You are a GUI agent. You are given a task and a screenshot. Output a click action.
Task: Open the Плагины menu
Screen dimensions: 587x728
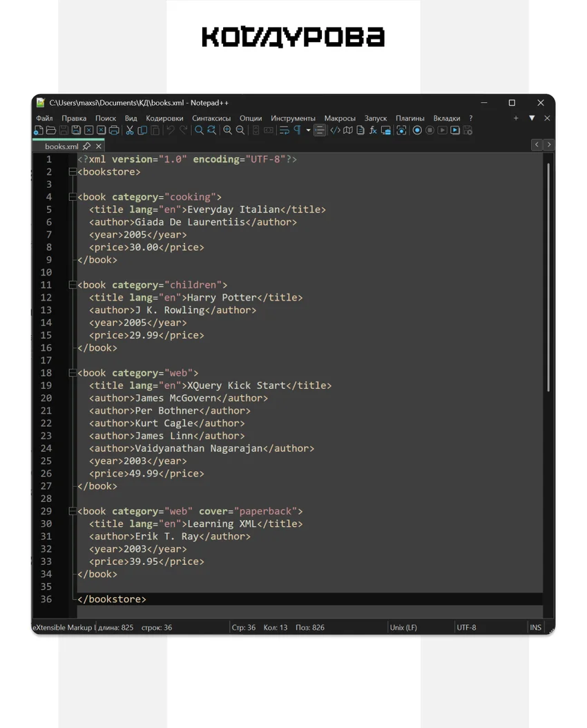click(x=410, y=118)
